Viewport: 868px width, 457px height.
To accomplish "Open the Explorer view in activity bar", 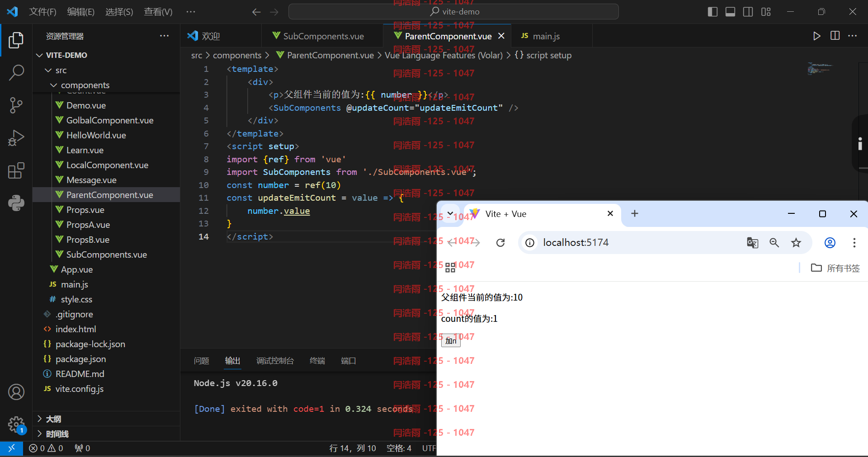I will (x=16, y=40).
